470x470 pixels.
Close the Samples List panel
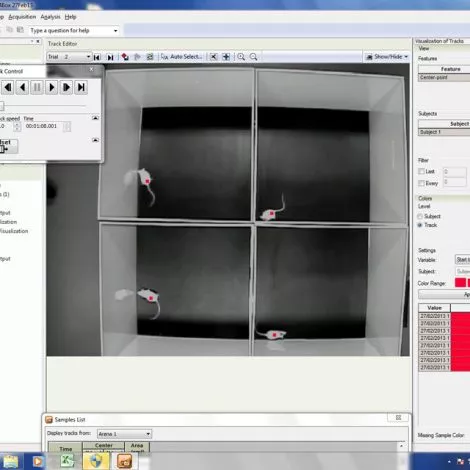pyautogui.click(x=398, y=418)
